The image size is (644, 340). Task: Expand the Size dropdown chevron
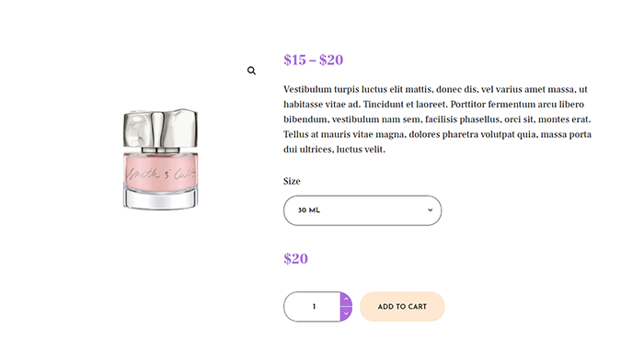430,210
